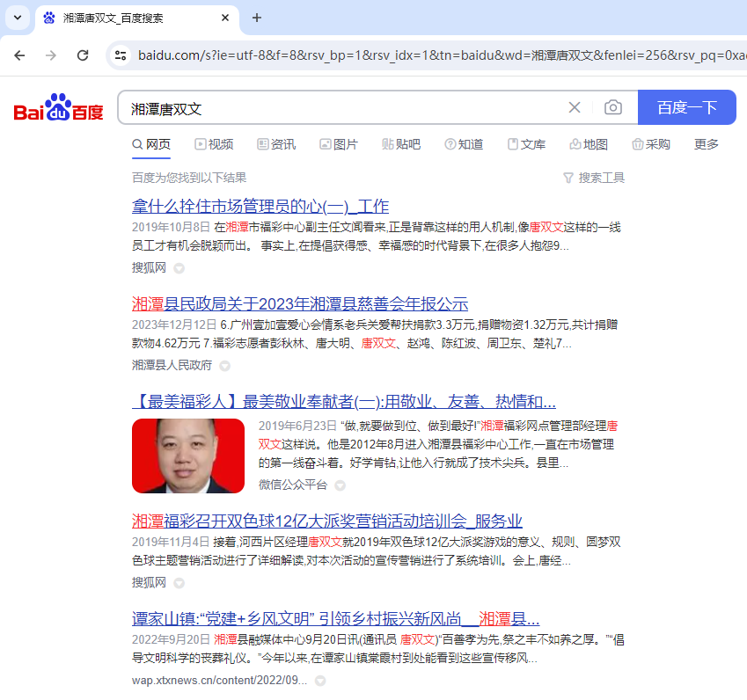Switch to the 视频 search tab
This screenshot has width=747, height=700.
pos(214,144)
